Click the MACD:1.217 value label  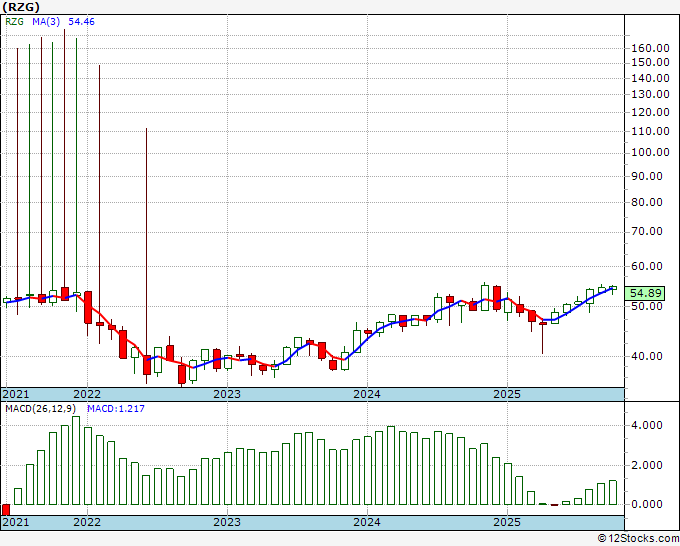click(x=116, y=409)
